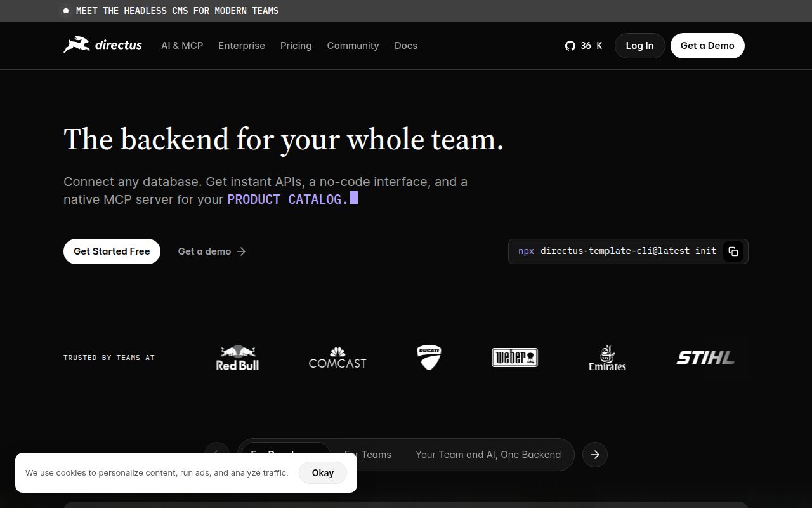The width and height of the screenshot is (812, 508).
Task: Click the next arrow in tab carousel
Action: (595, 455)
